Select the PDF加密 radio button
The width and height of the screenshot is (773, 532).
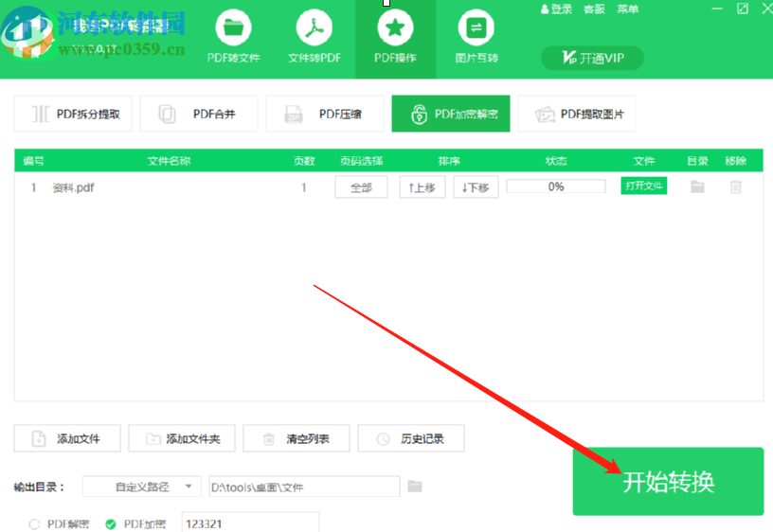click(x=111, y=524)
